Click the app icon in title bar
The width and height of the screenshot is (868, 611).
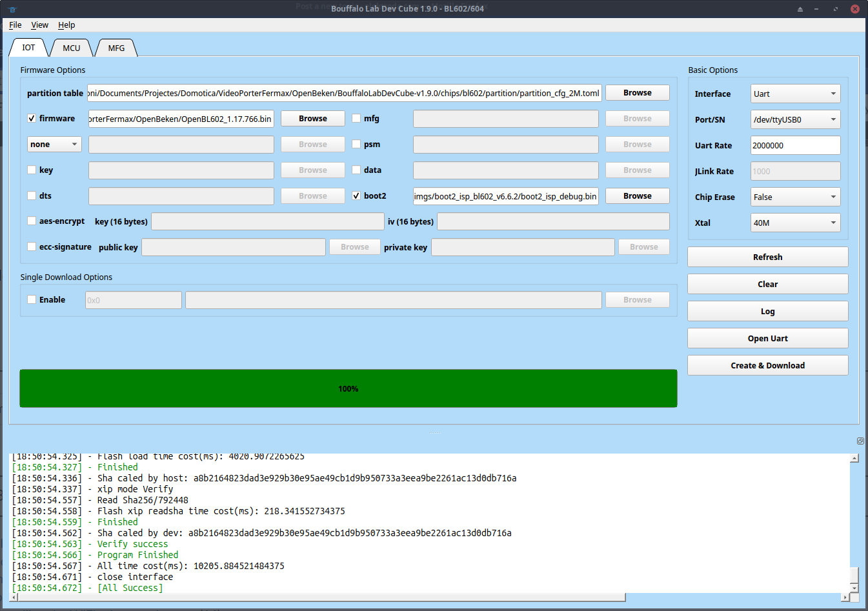(x=12, y=9)
